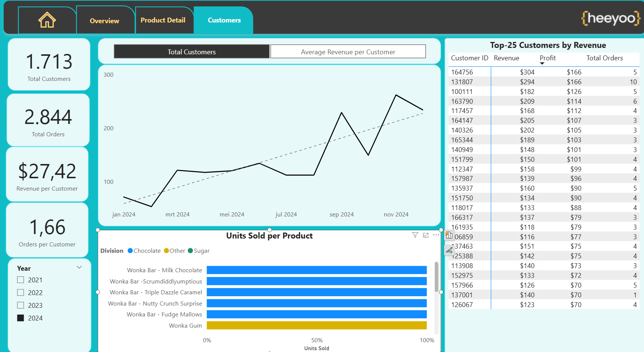Select customer ID 112347 row
The height and width of the screenshot is (352, 644).
click(544, 169)
